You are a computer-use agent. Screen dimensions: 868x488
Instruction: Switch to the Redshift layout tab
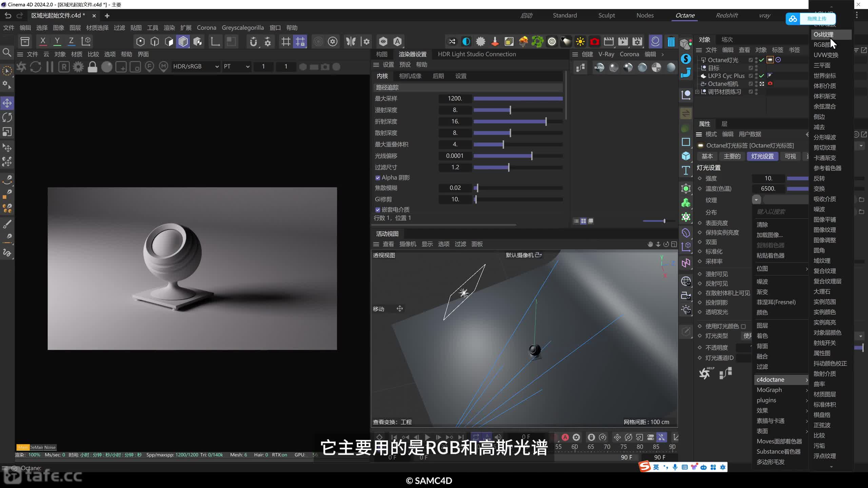coord(727,16)
